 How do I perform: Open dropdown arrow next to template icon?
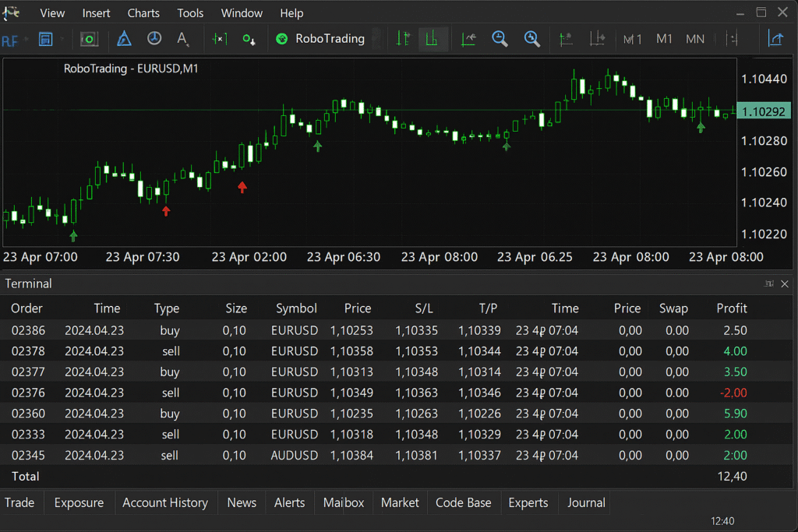[x=62, y=39]
